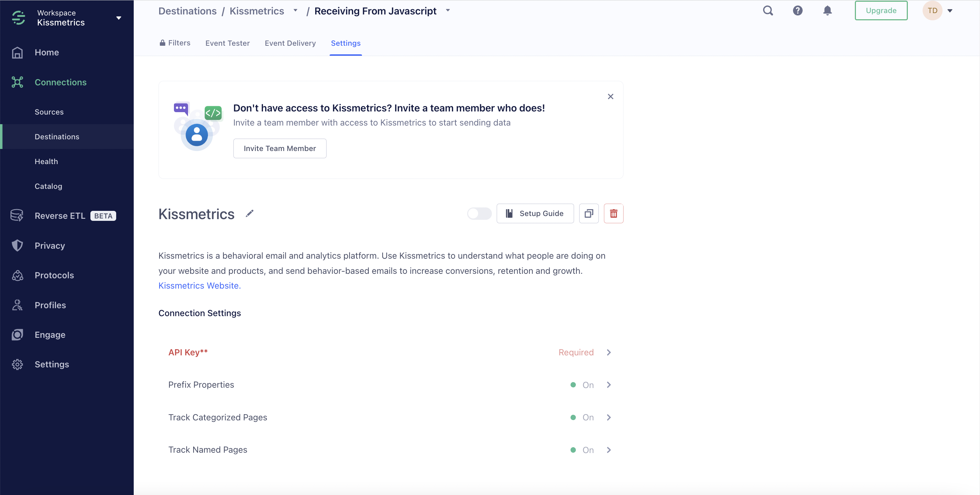Dismiss the invite banner with X

[610, 97]
